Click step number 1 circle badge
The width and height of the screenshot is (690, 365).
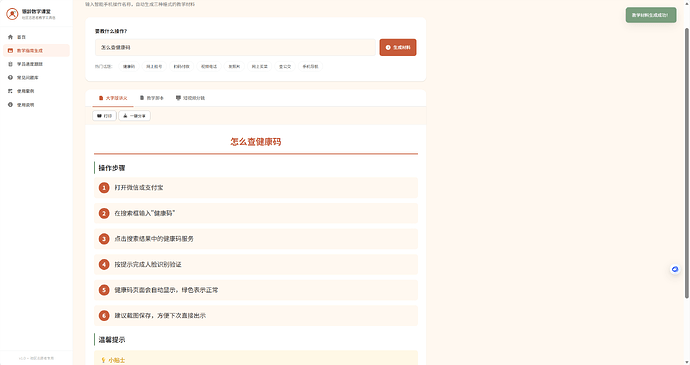(x=104, y=188)
